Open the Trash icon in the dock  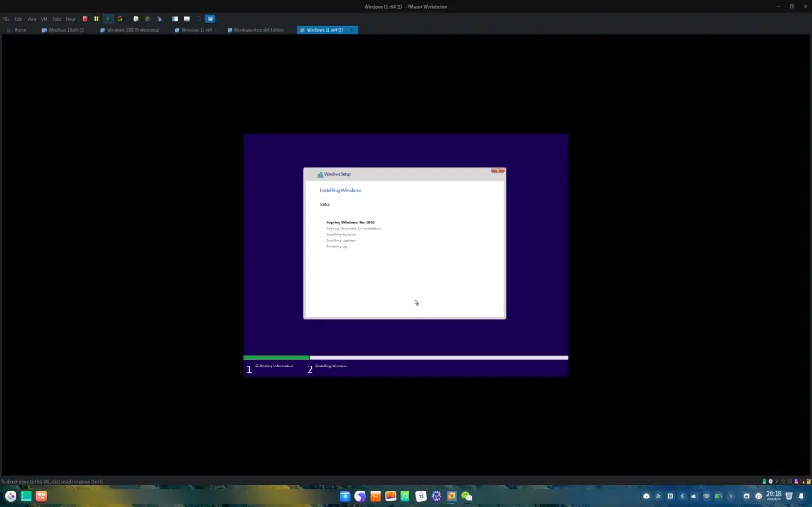(789, 496)
